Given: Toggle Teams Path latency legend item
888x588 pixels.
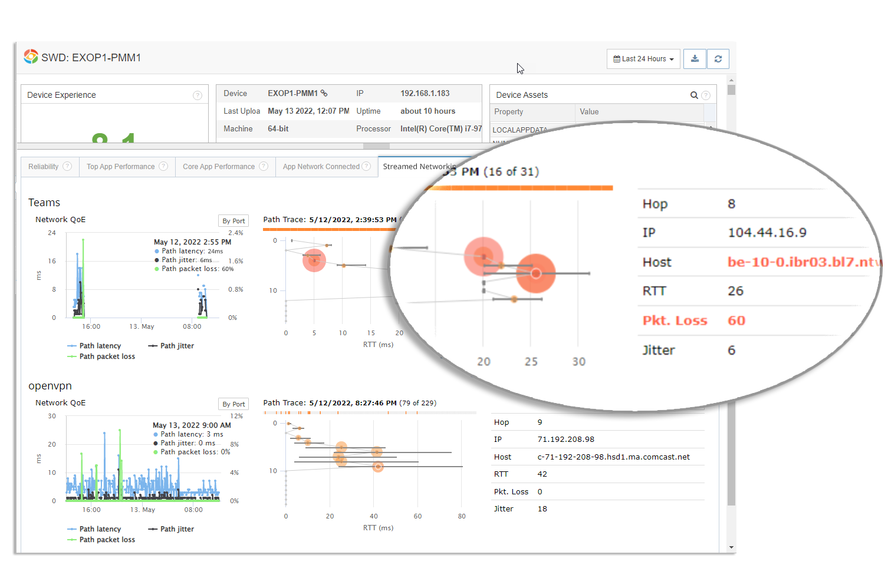Looking at the screenshot, I should (94, 346).
